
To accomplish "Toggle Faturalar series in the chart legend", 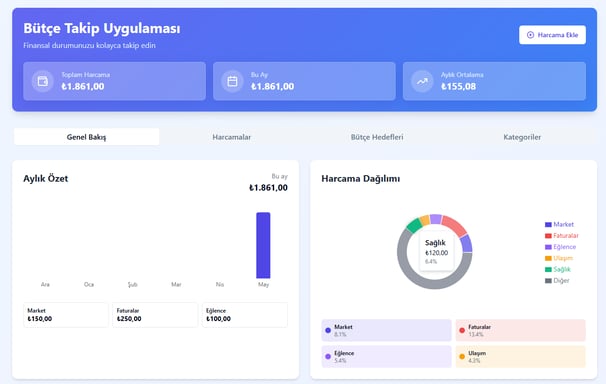I will 562,236.
